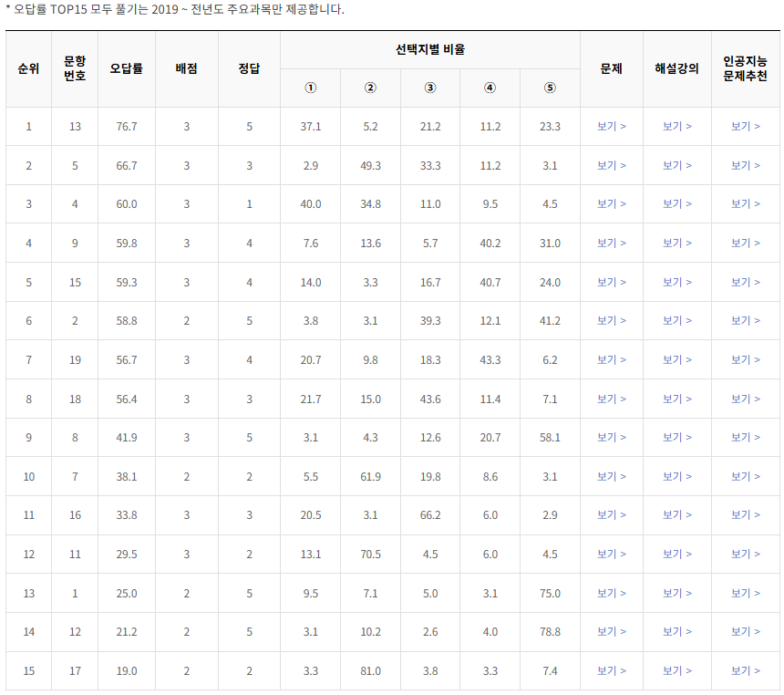Open 해설강의 보기 for rank 6
Screen dimensions: 784x695
pos(677,320)
